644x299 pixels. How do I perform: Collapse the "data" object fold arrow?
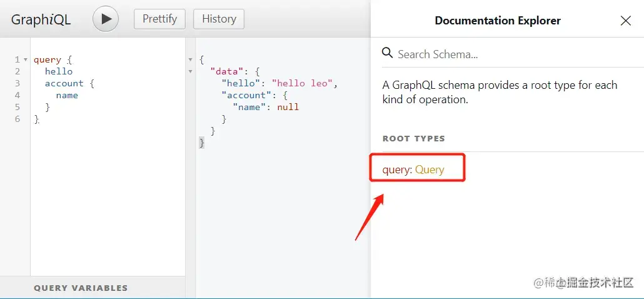(x=190, y=72)
